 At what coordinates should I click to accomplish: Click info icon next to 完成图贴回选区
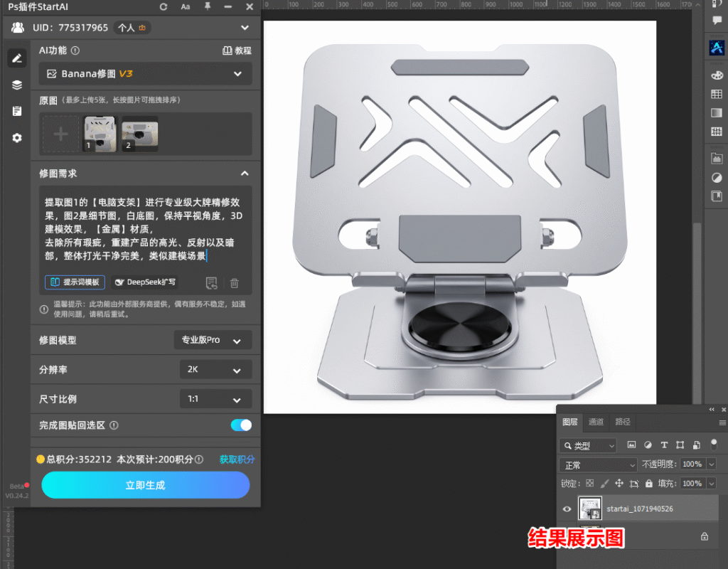click(114, 425)
